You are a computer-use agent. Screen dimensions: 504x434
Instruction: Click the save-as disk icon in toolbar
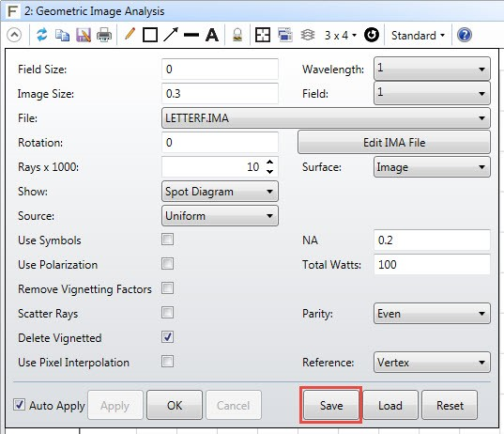[x=84, y=35]
